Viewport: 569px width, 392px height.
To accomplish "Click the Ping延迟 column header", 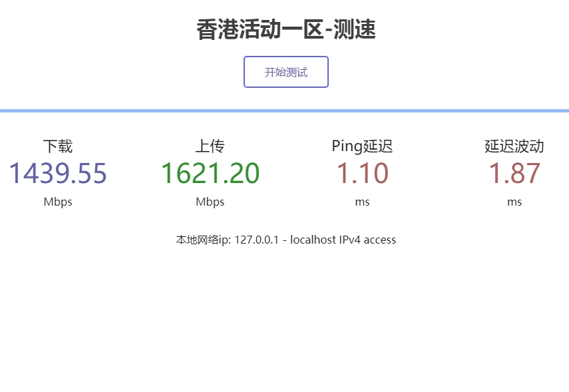I will point(361,146).
